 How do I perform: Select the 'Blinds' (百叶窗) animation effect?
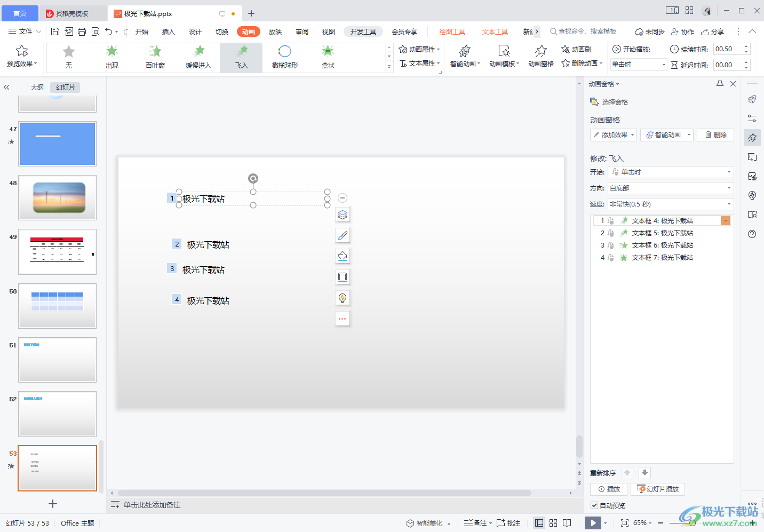point(155,57)
